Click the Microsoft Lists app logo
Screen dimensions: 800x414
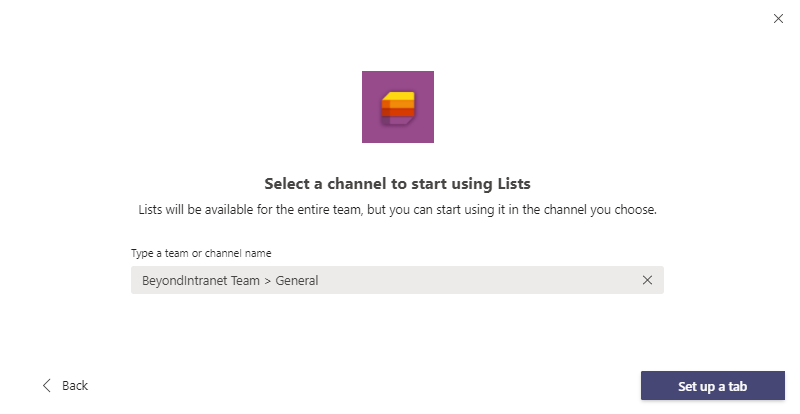point(397,107)
